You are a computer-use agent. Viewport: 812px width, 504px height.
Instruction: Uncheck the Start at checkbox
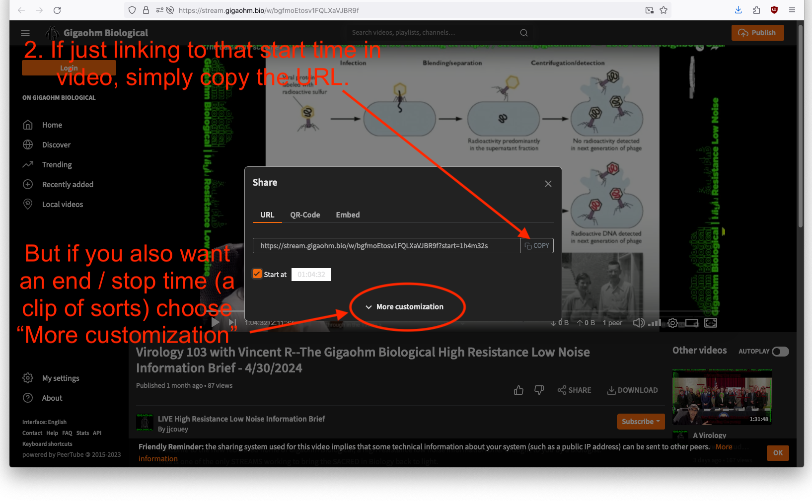[257, 274]
